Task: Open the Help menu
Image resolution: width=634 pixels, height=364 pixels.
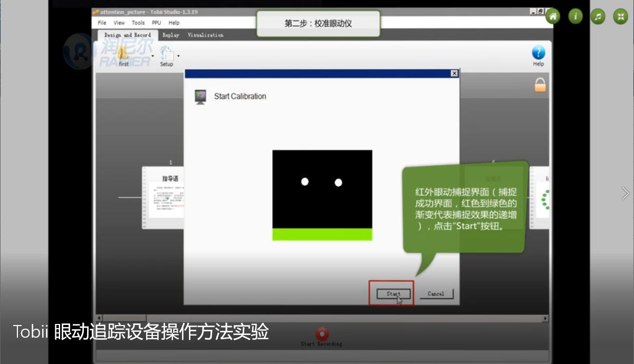Action: point(174,23)
